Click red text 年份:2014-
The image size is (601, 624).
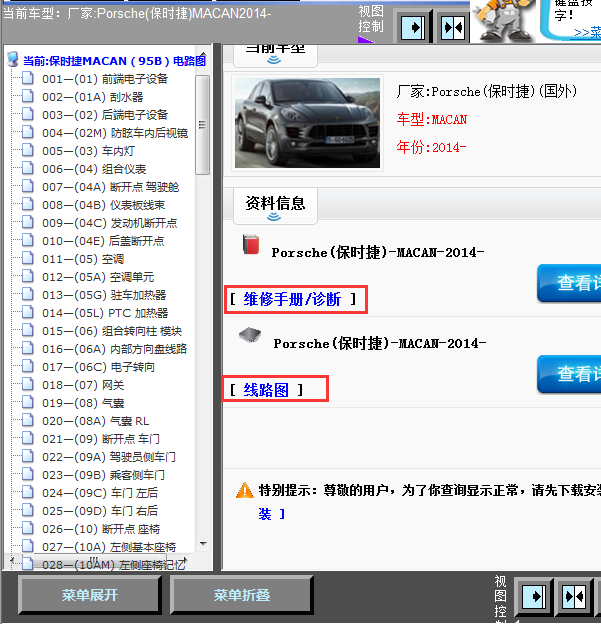pyautogui.click(x=431, y=147)
